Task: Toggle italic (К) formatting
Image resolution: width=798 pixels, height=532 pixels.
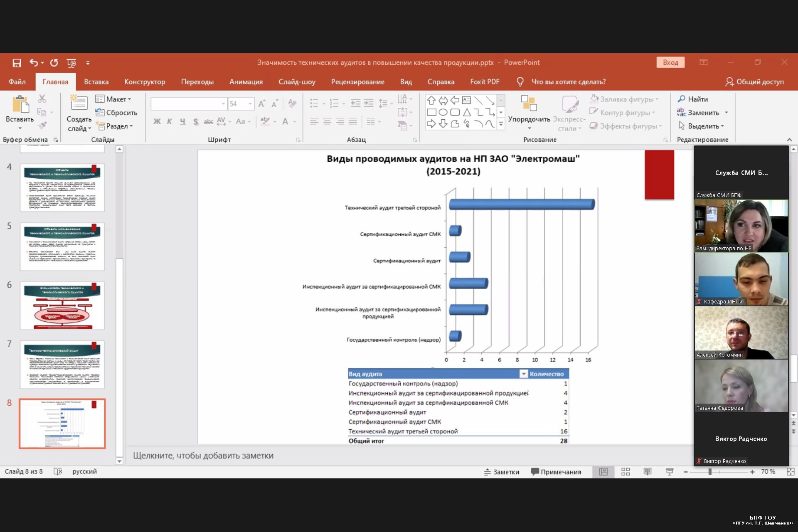Action: click(x=170, y=121)
